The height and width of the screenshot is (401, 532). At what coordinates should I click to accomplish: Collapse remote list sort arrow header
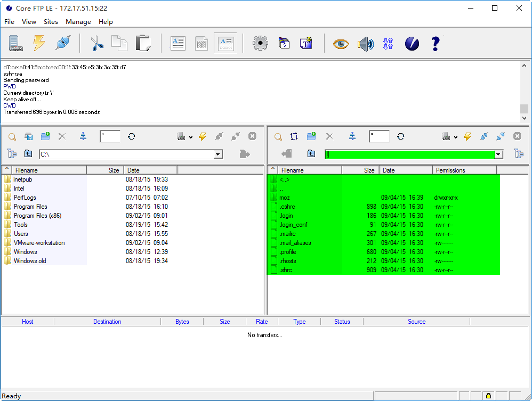click(x=273, y=170)
